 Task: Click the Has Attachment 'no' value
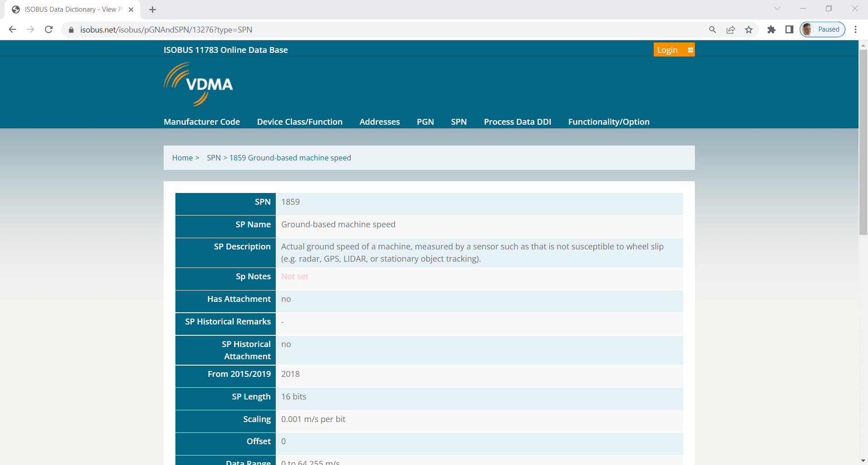286,299
